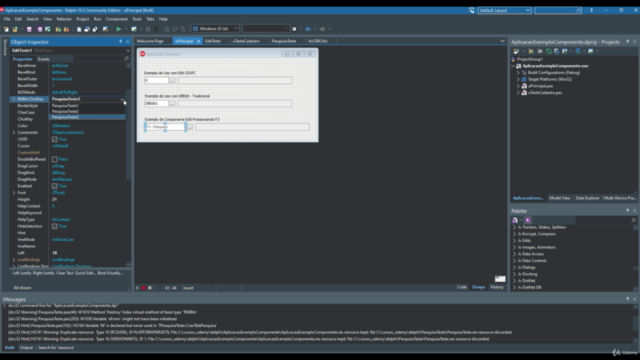Click the Pause debugger toolbar icon

point(148,29)
